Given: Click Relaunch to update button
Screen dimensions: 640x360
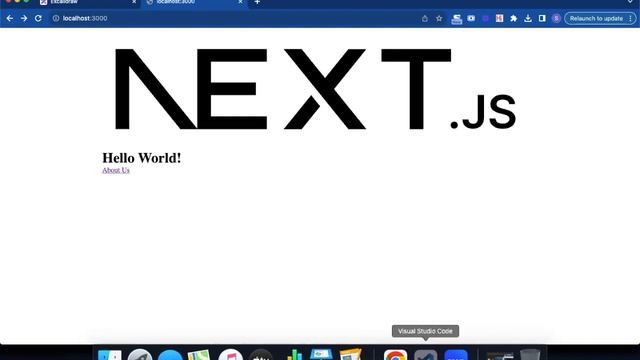Looking at the screenshot, I should [596, 18].
